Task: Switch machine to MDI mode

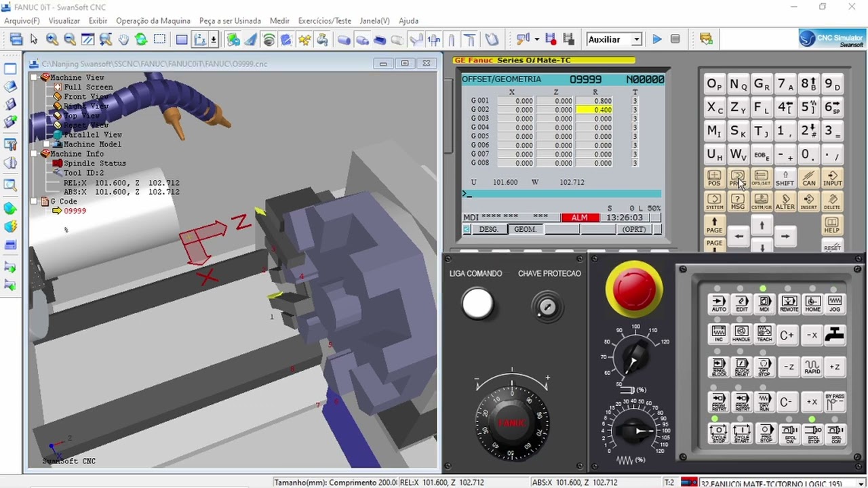Action: pos(765,304)
